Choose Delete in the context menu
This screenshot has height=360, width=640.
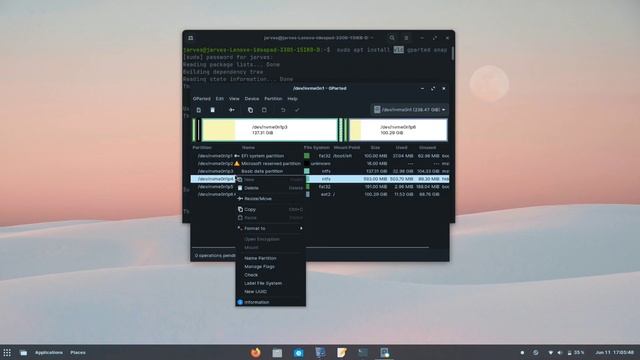271,188
